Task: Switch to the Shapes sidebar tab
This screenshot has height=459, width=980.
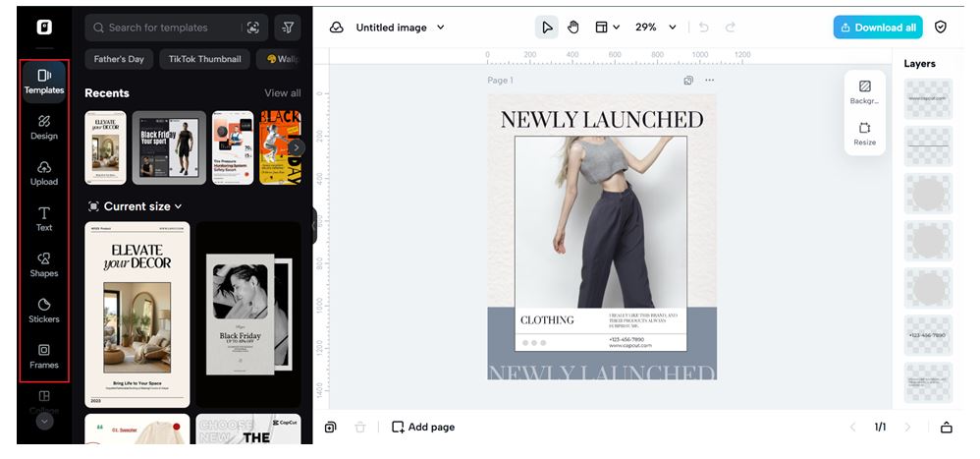Action: click(44, 263)
